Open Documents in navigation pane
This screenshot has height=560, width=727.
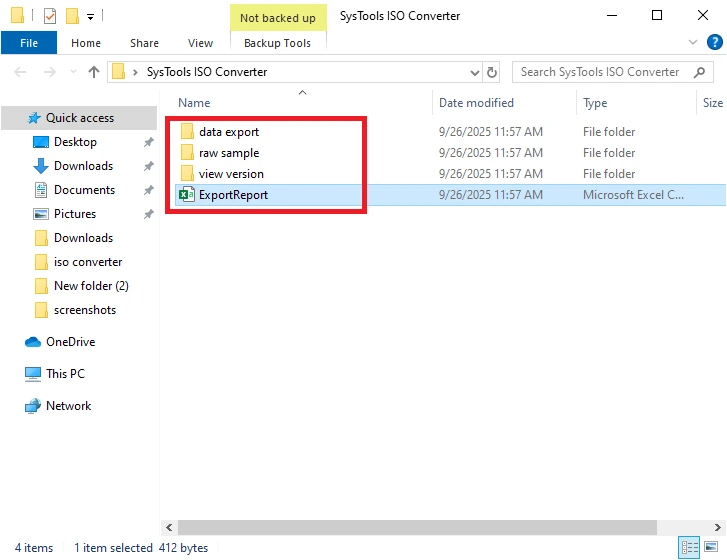point(84,190)
